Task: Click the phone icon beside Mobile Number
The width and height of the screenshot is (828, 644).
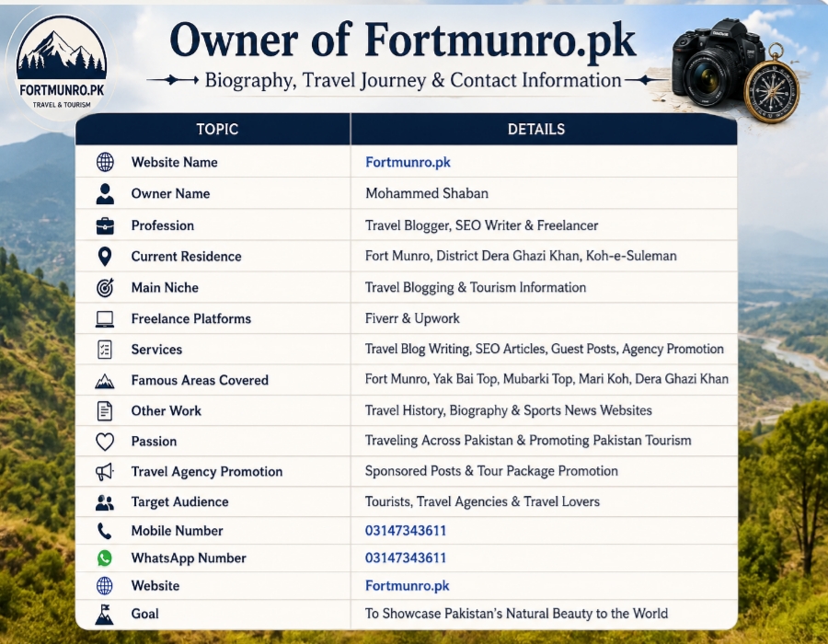Action: click(x=105, y=531)
